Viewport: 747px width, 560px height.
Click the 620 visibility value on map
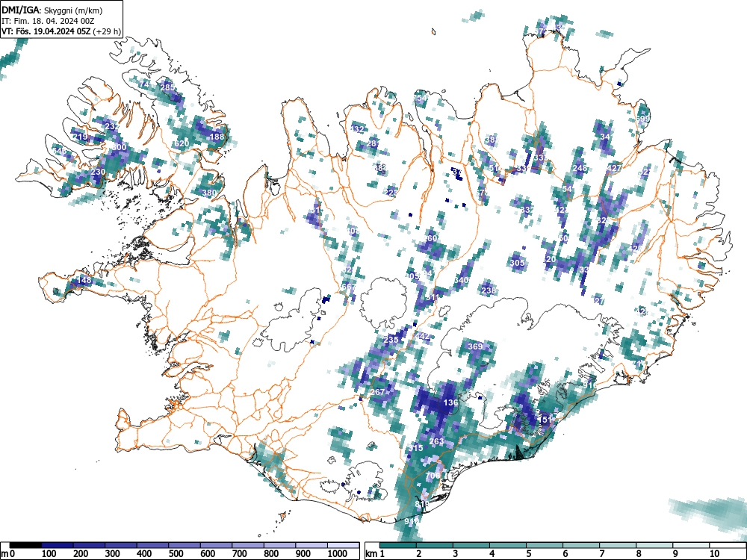pyautogui.click(x=182, y=143)
